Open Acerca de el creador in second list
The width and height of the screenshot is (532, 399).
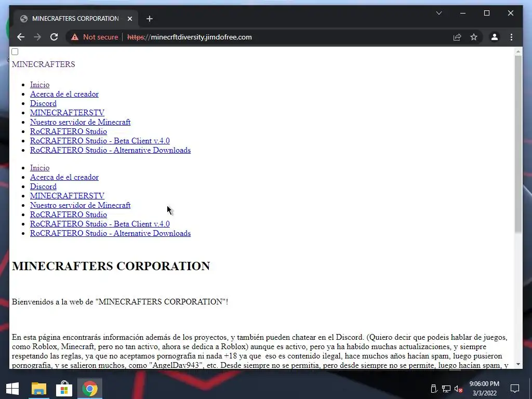point(64,177)
